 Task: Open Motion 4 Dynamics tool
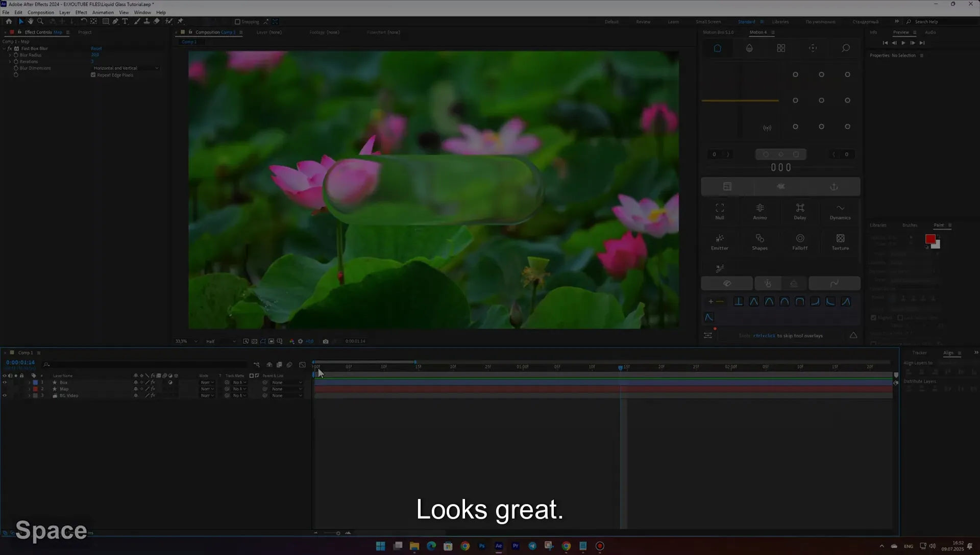click(840, 211)
